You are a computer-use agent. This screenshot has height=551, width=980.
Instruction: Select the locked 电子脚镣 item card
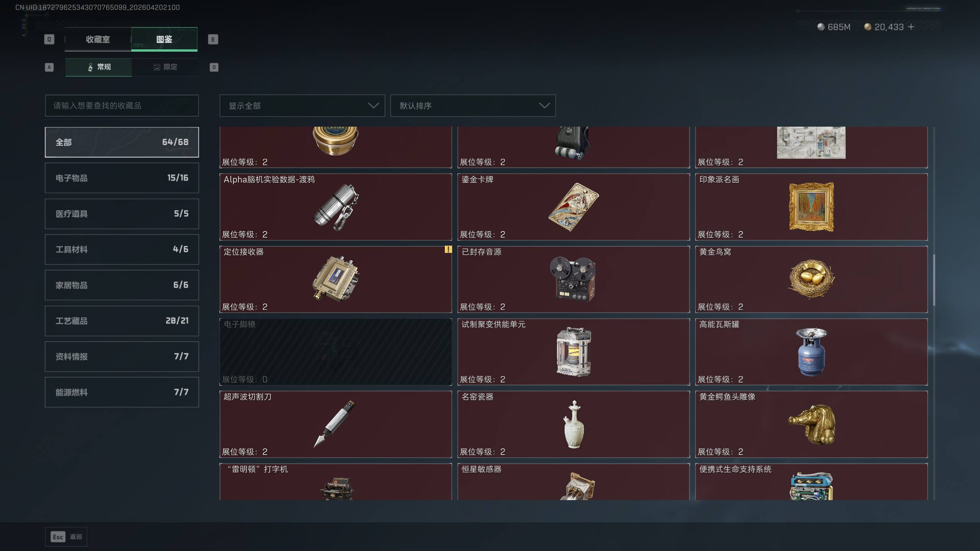[336, 352]
